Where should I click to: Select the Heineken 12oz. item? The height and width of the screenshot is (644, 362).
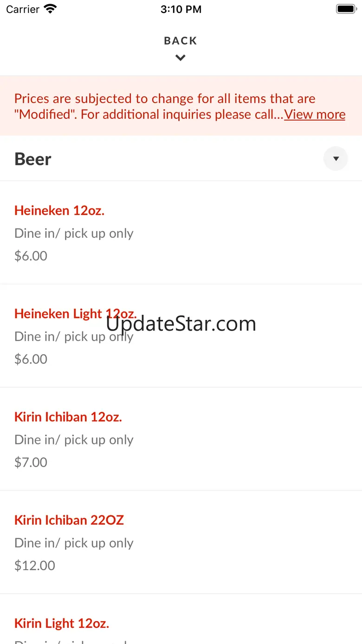point(59,210)
